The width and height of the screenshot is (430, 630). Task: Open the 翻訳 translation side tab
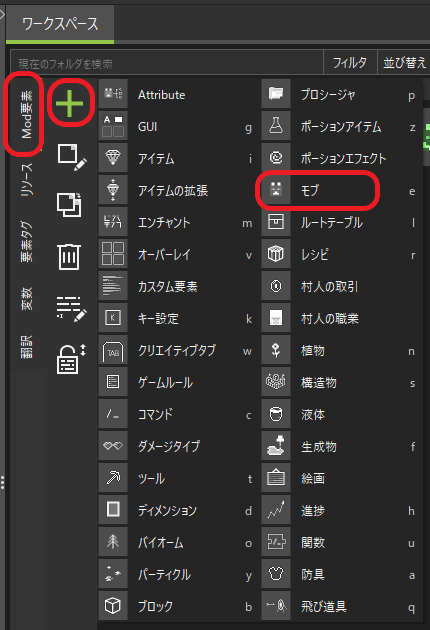click(x=26, y=346)
